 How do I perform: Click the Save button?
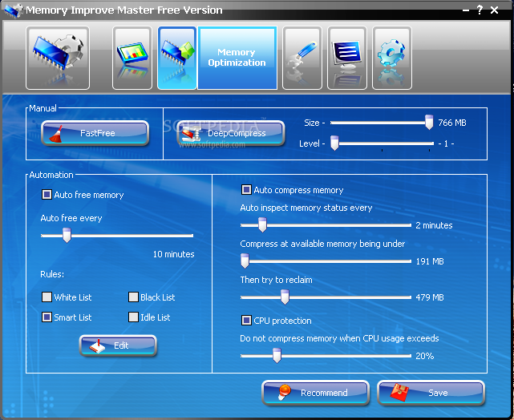click(431, 393)
